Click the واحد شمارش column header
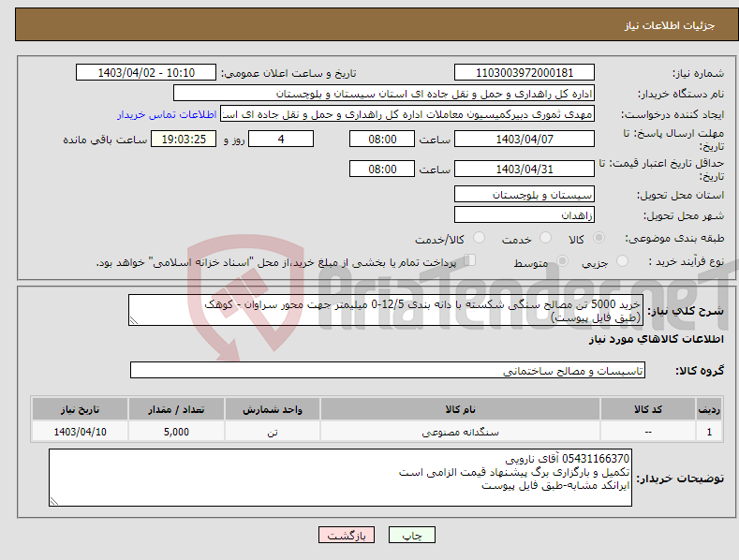Viewport: 739px width, 560px height. tap(273, 409)
